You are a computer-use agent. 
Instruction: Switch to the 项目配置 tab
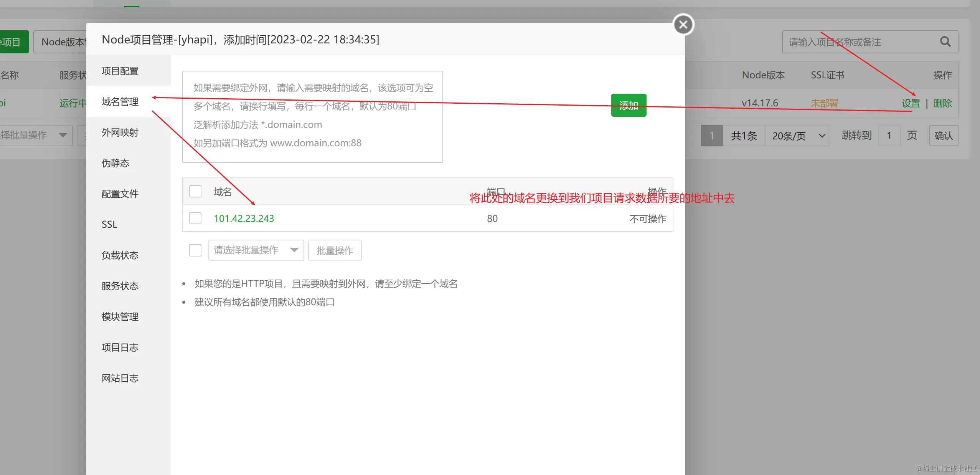point(120,71)
